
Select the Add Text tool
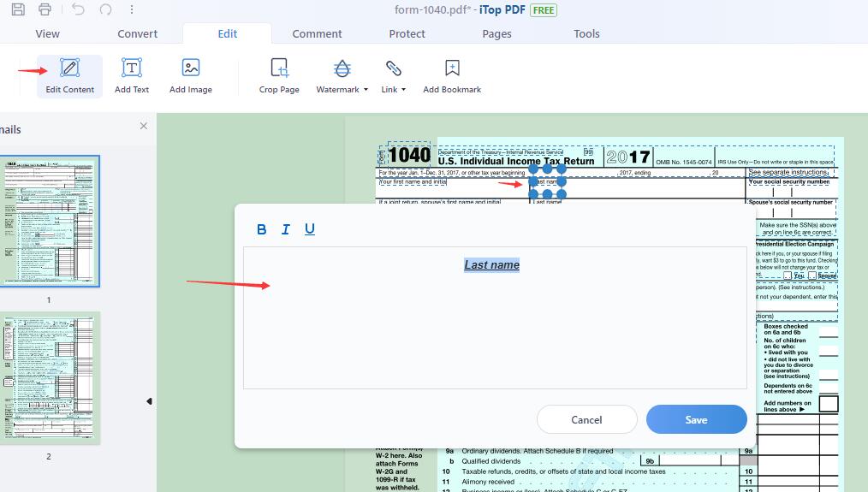click(x=132, y=75)
